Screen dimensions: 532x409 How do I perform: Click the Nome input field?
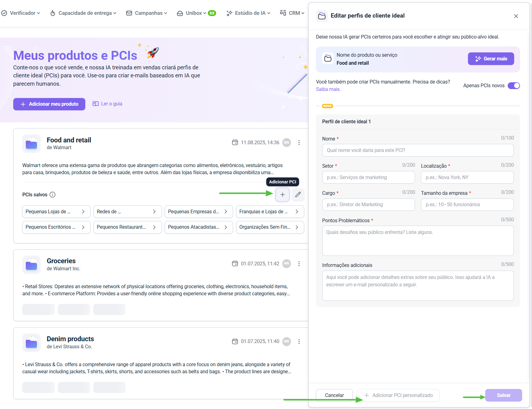click(418, 150)
